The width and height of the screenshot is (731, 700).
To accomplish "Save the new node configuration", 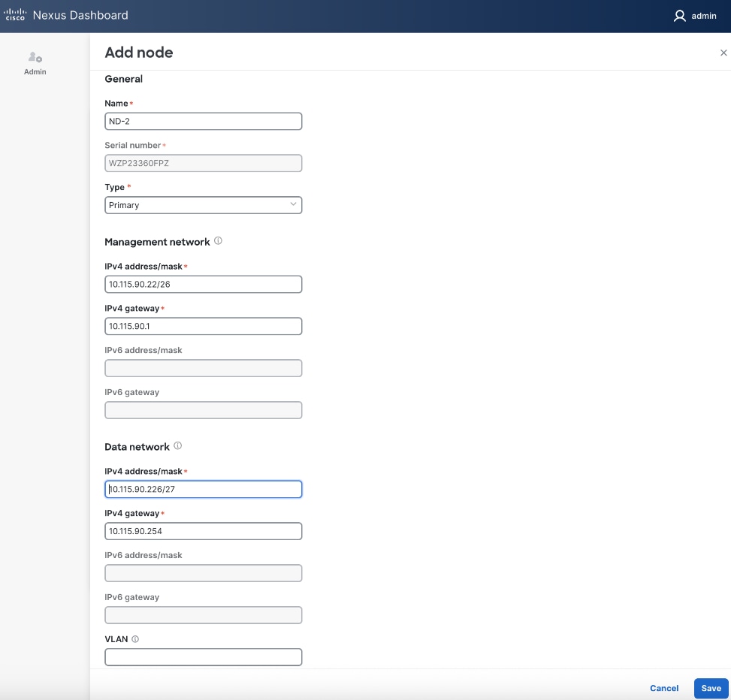I will pyautogui.click(x=710, y=688).
